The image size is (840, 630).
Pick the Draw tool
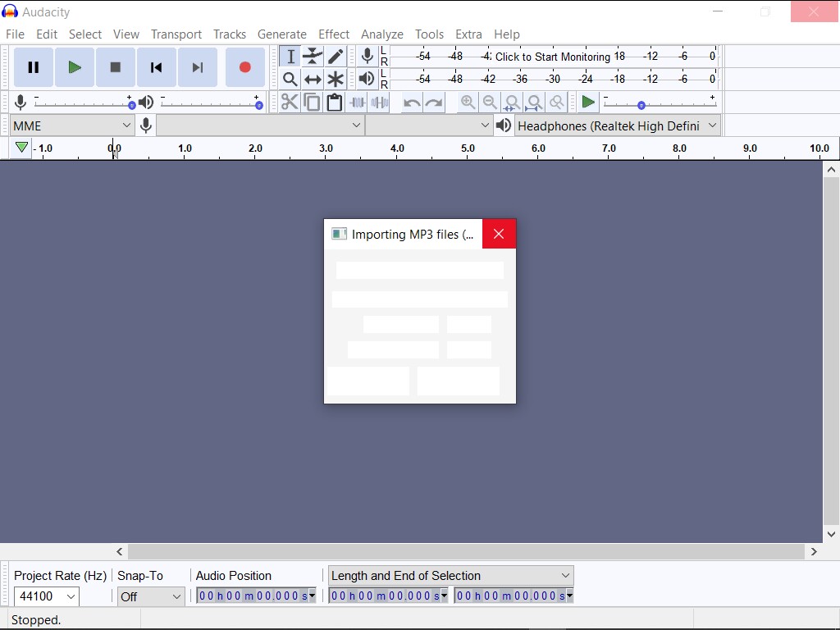tap(336, 56)
